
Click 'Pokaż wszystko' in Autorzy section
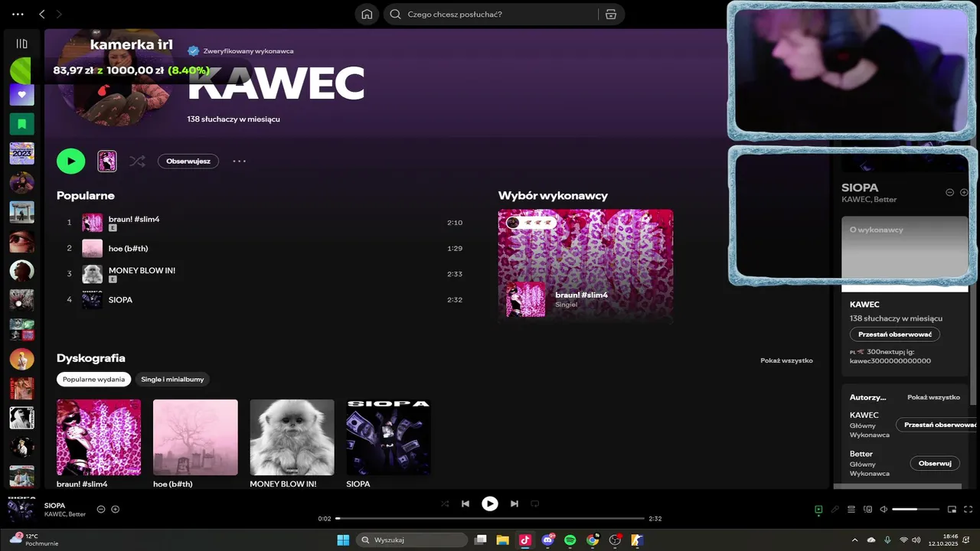coord(933,397)
